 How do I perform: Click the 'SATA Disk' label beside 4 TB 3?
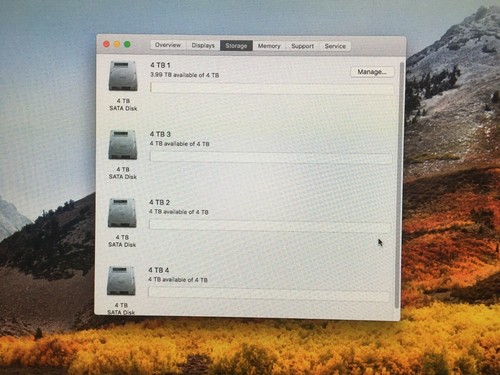(123, 177)
